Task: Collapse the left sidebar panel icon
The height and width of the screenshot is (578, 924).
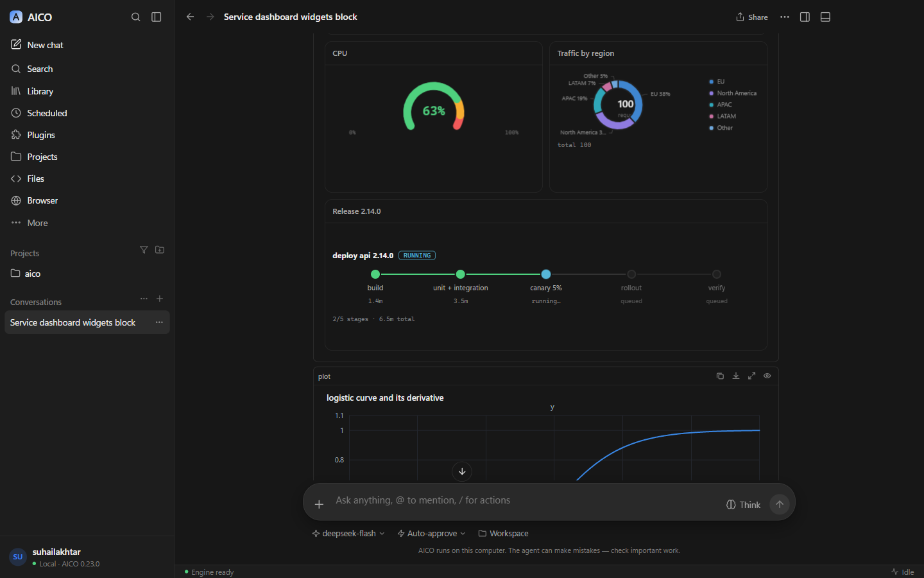Action: [156, 17]
